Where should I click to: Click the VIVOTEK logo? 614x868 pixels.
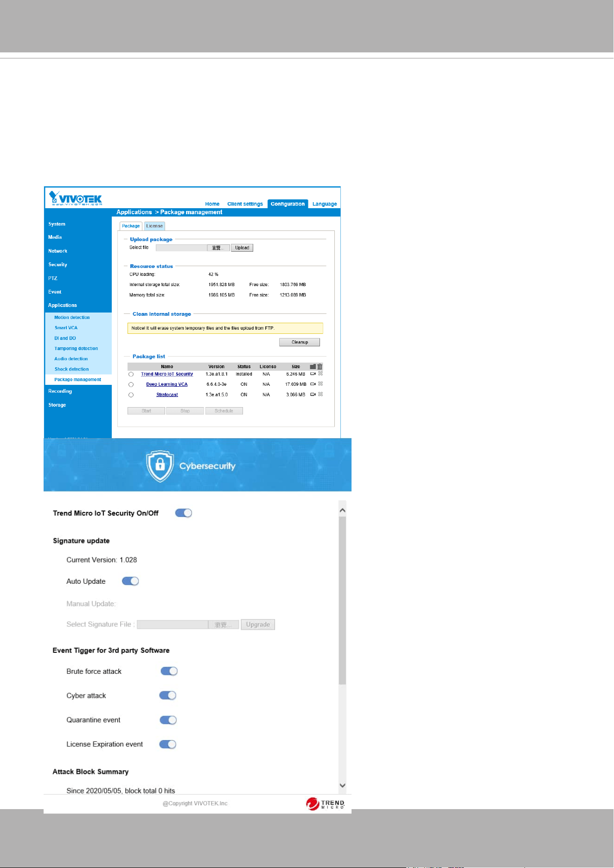pos(76,198)
